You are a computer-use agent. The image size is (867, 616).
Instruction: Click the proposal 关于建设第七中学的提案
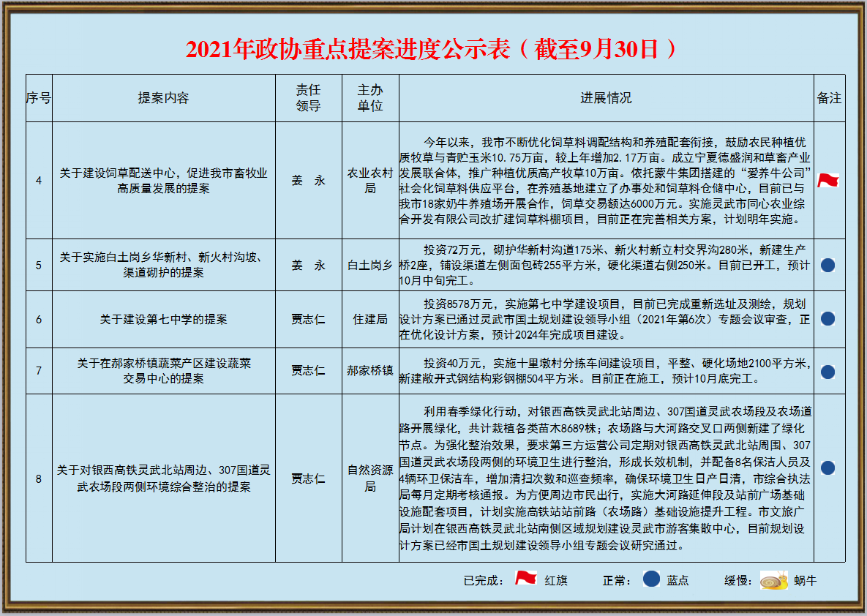pyautogui.click(x=164, y=319)
